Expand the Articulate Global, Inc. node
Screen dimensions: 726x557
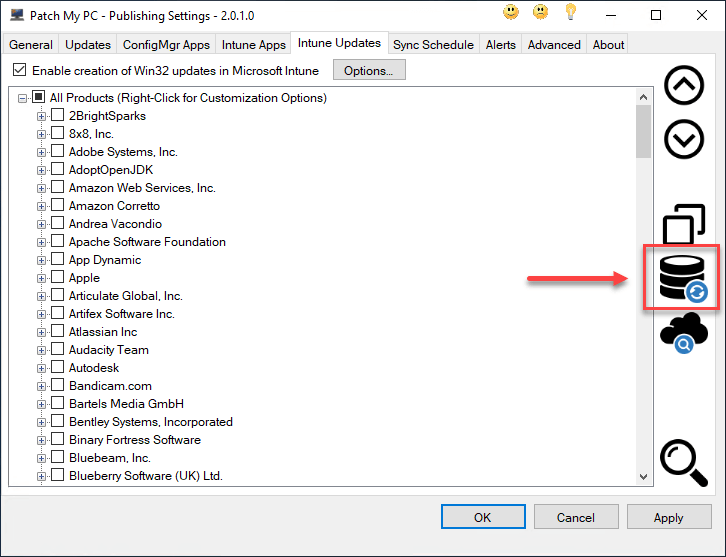point(41,296)
